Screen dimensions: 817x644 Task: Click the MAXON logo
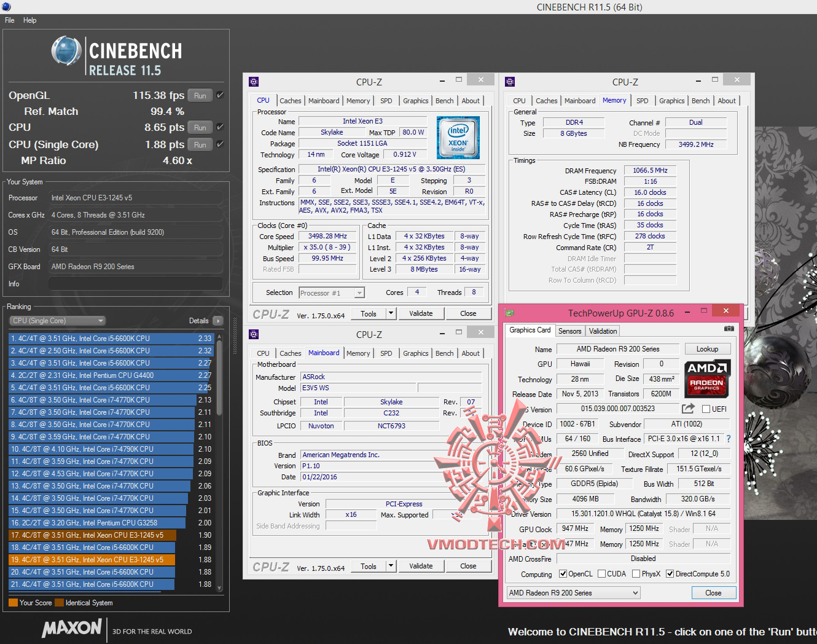pos(72,628)
